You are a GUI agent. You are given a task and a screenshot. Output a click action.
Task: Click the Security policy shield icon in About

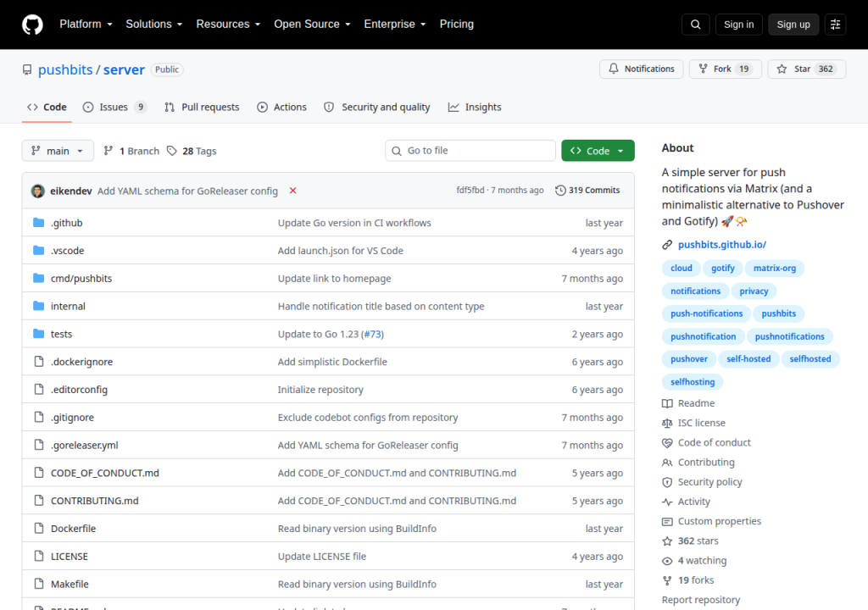(x=667, y=482)
